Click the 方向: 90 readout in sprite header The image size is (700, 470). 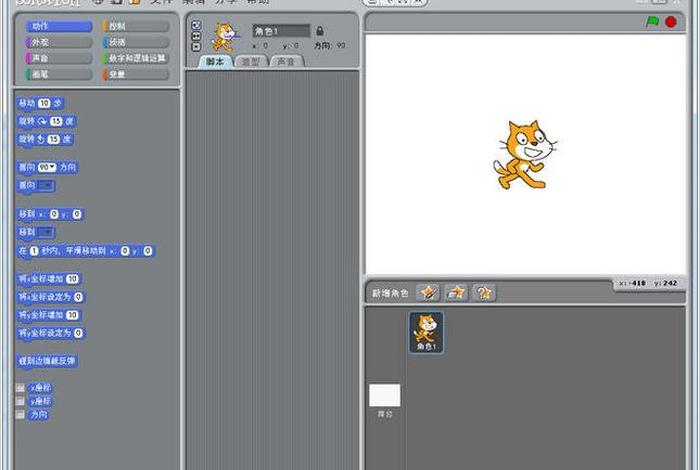pyautogui.click(x=330, y=46)
